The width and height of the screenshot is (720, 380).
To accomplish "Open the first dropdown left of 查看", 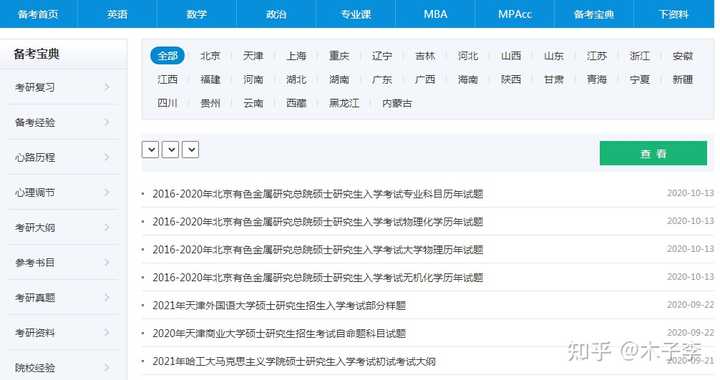I will tap(150, 150).
